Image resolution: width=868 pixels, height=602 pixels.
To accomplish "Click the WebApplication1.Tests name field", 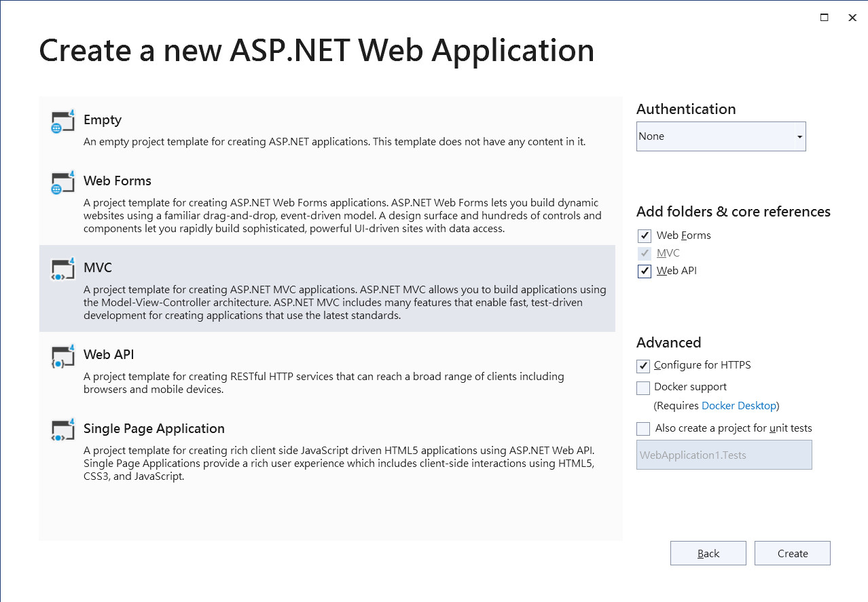I will click(724, 455).
